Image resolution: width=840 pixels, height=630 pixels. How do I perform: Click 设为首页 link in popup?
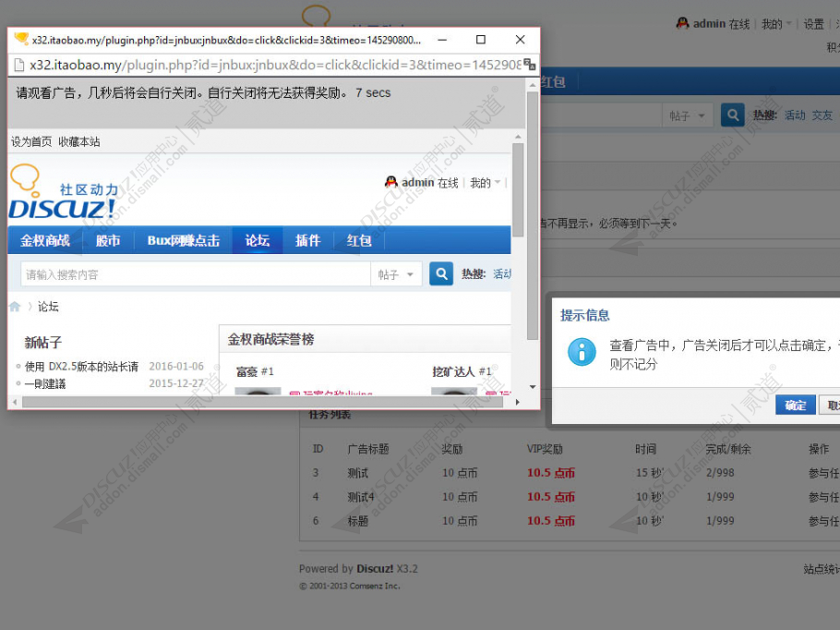[x=31, y=141]
